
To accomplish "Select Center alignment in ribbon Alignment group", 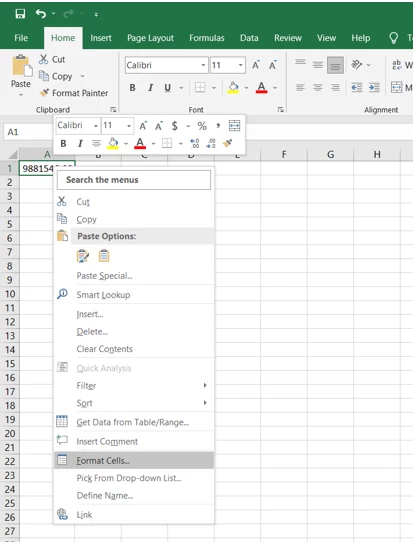I will (318, 87).
